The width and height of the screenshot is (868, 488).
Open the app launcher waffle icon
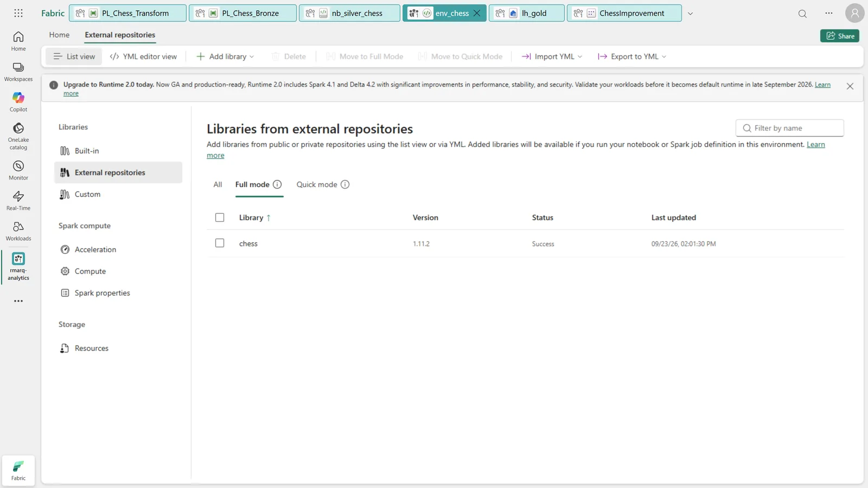(18, 13)
